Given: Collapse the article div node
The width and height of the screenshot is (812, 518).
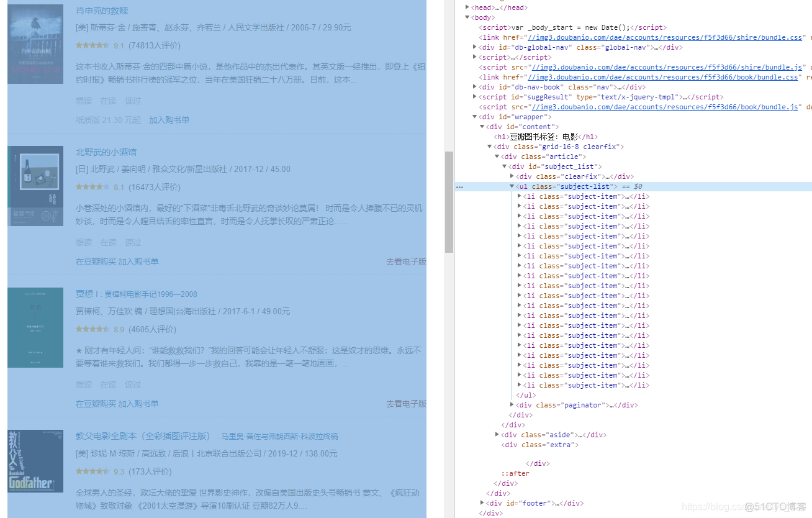Looking at the screenshot, I should (497, 157).
